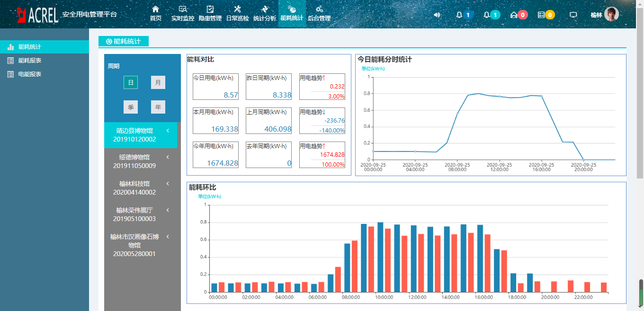Open 电能报表 in the sidebar
The image size is (644, 311).
point(29,74)
